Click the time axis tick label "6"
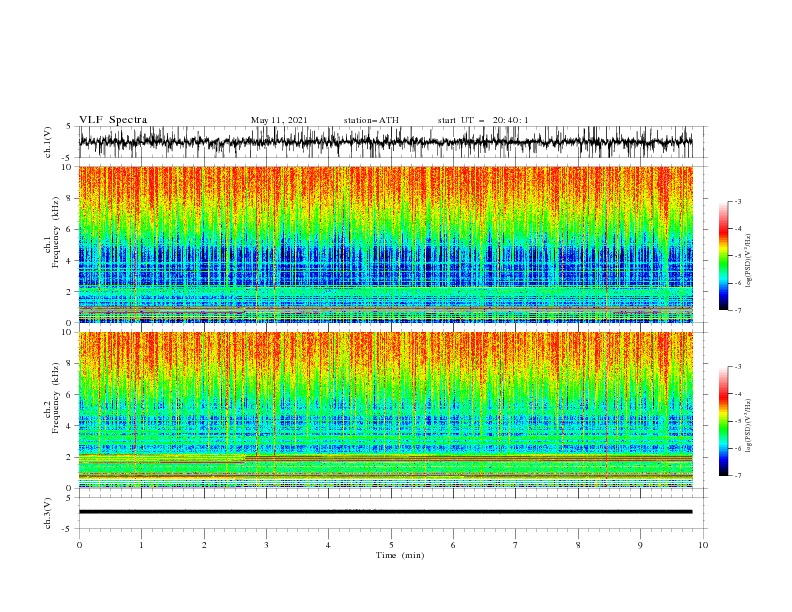Viewport: 792px width, 612px height. click(x=453, y=545)
